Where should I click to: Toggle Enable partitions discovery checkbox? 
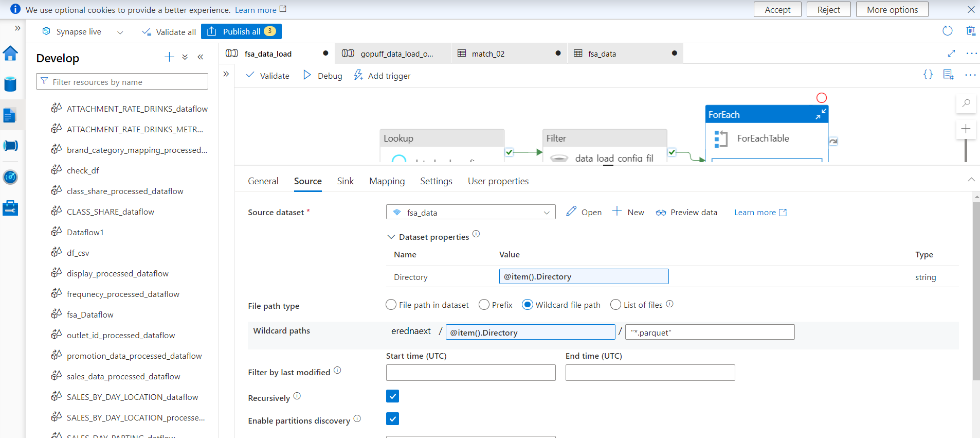point(392,418)
